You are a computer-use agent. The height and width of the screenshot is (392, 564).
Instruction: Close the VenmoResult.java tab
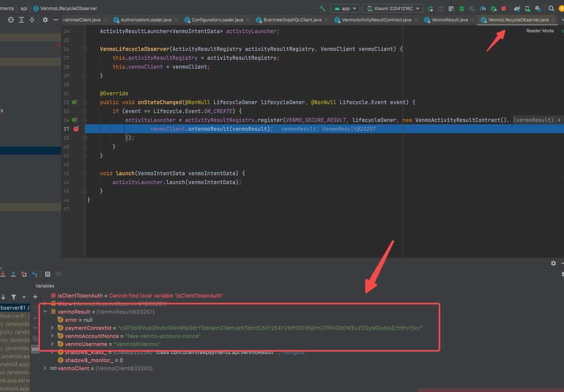(x=472, y=20)
